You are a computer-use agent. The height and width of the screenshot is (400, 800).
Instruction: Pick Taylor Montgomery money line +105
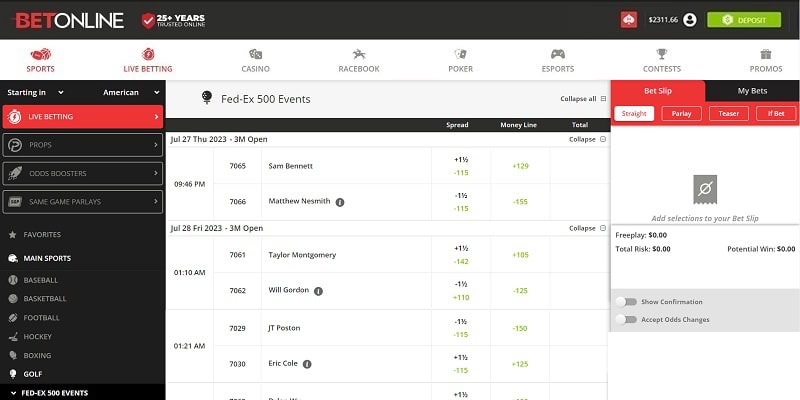click(x=520, y=255)
